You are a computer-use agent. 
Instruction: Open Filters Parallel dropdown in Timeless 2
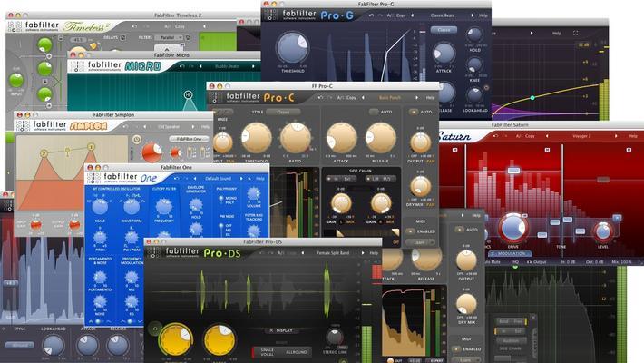pyautogui.click(x=169, y=38)
